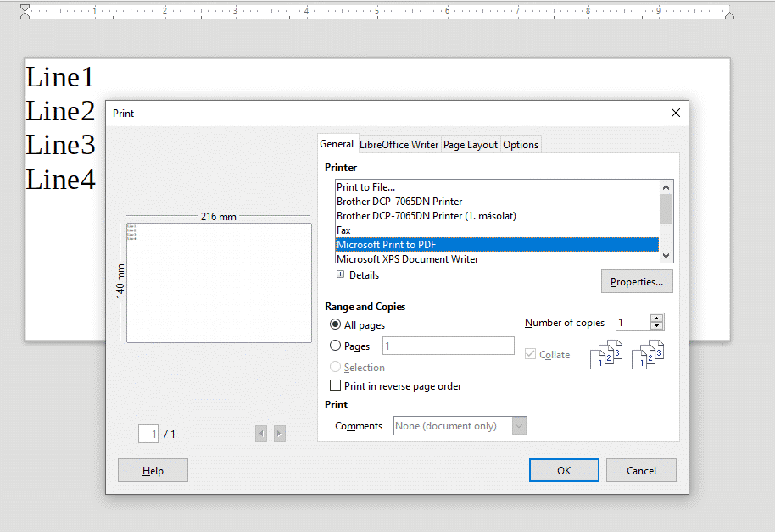The width and height of the screenshot is (775, 532).
Task: Click the printer list scrollbar thumb
Action: [x=666, y=209]
